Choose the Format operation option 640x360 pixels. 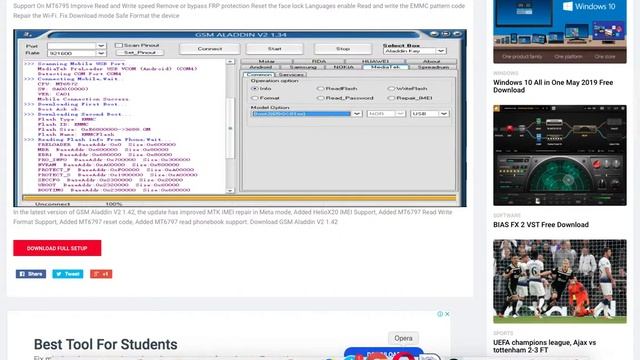[x=255, y=98]
